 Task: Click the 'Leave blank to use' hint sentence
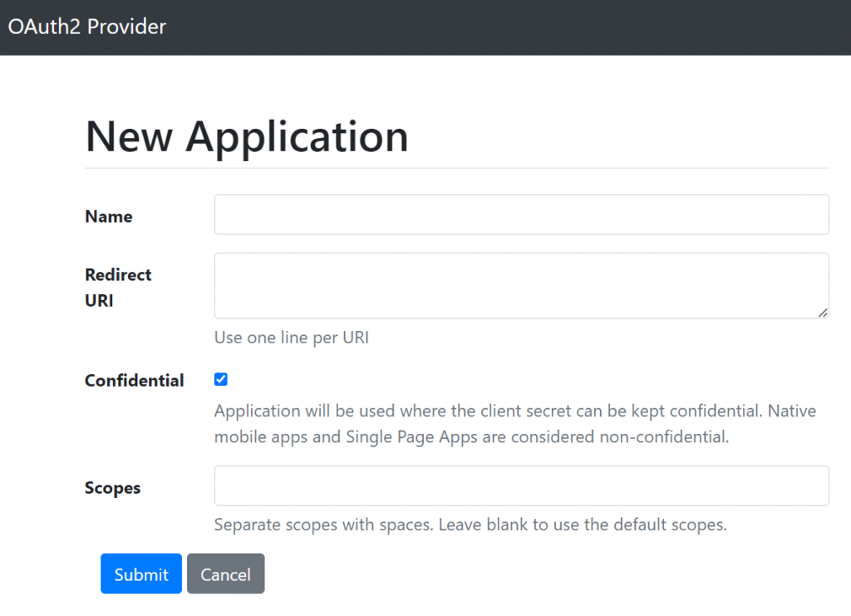[x=583, y=525]
